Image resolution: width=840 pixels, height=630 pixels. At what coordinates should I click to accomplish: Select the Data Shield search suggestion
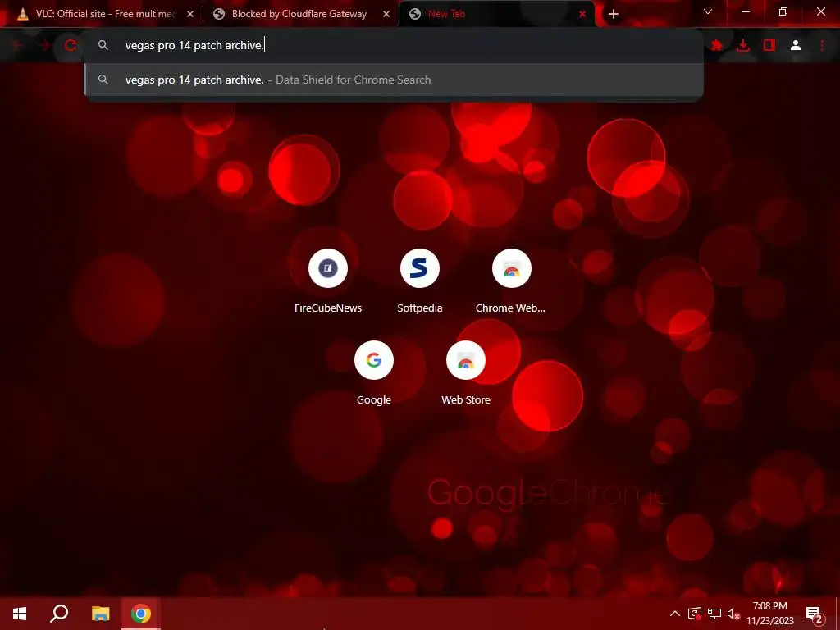point(394,80)
